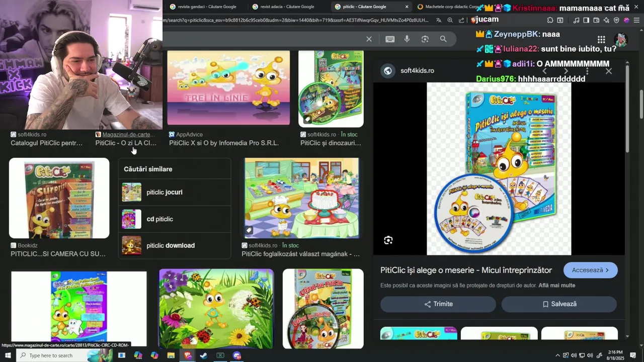Open the 'Află mai multe' link
This screenshot has height=362, width=644.
pyautogui.click(x=556, y=286)
